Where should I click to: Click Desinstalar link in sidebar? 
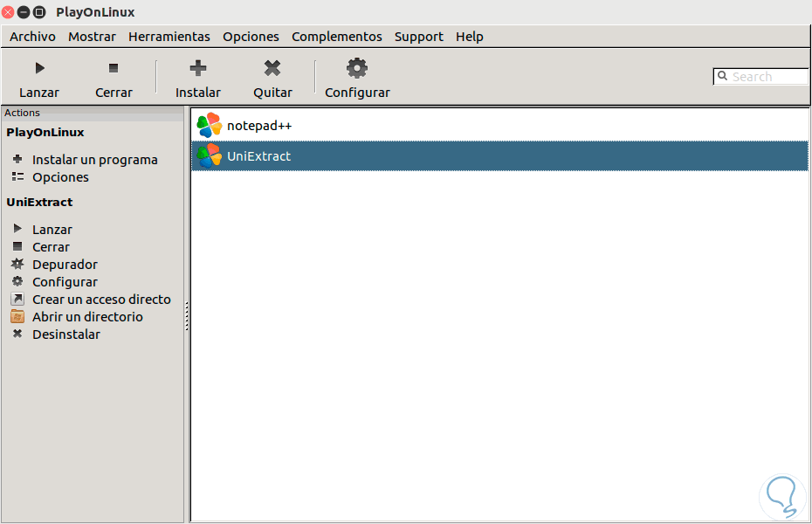pos(66,334)
